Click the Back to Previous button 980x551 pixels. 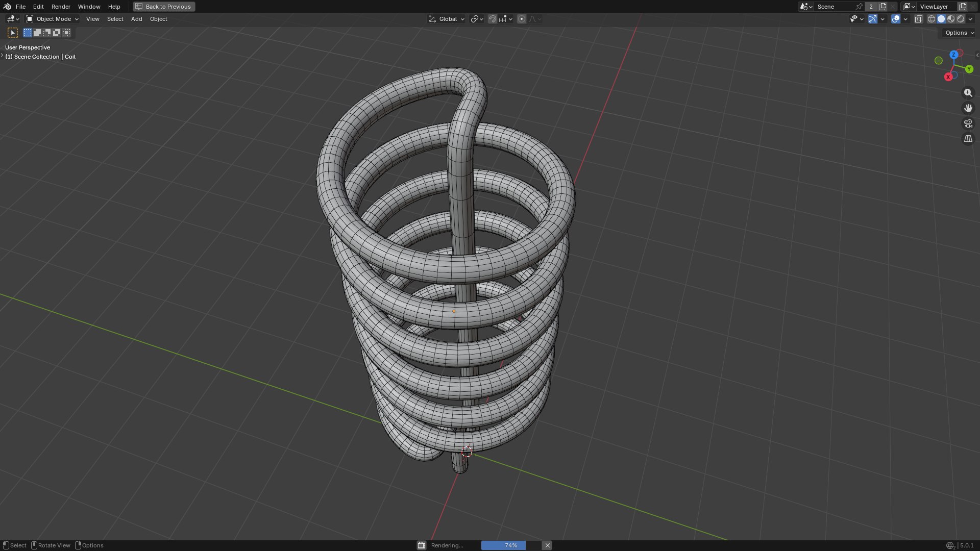tap(164, 7)
